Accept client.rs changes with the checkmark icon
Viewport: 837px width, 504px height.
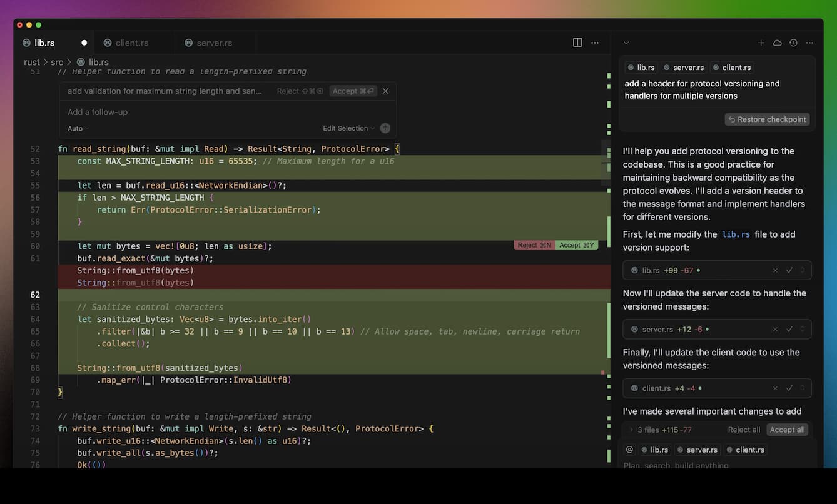(x=789, y=388)
